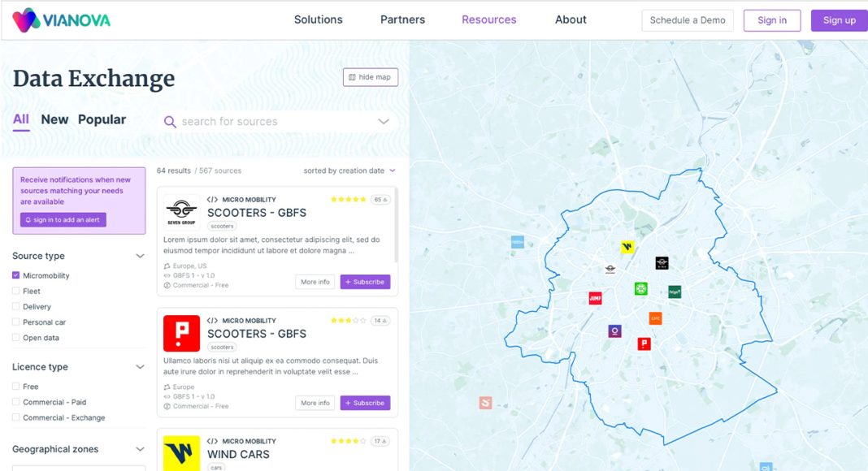Click the red P logo on the second card
868x471 pixels.
coord(181,333)
